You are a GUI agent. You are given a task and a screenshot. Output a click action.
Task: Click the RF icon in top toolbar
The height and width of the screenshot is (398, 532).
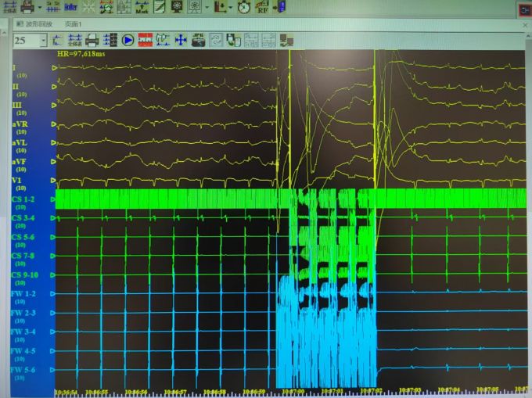pyautogui.click(x=264, y=8)
